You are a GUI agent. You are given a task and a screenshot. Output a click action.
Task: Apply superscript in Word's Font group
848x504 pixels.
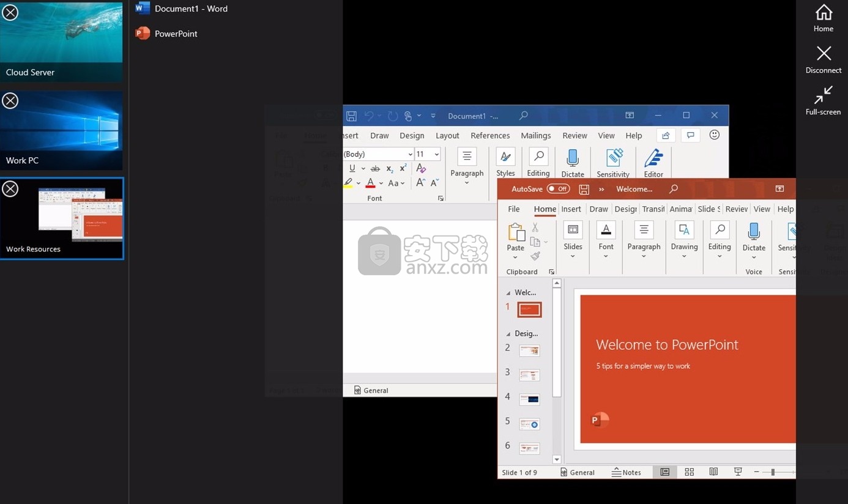pyautogui.click(x=403, y=168)
